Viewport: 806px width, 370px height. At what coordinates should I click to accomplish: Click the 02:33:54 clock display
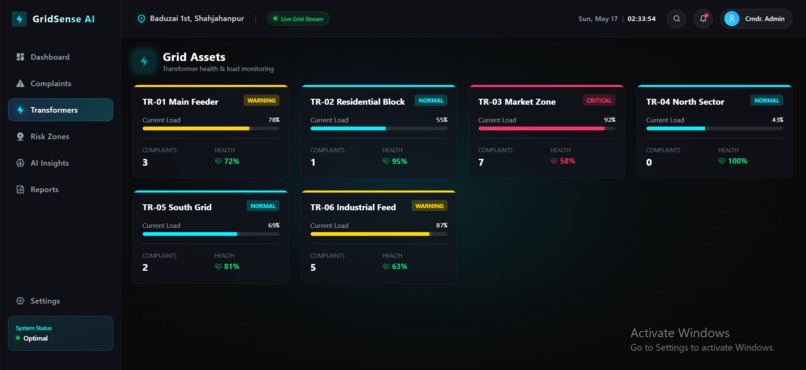pyautogui.click(x=642, y=19)
